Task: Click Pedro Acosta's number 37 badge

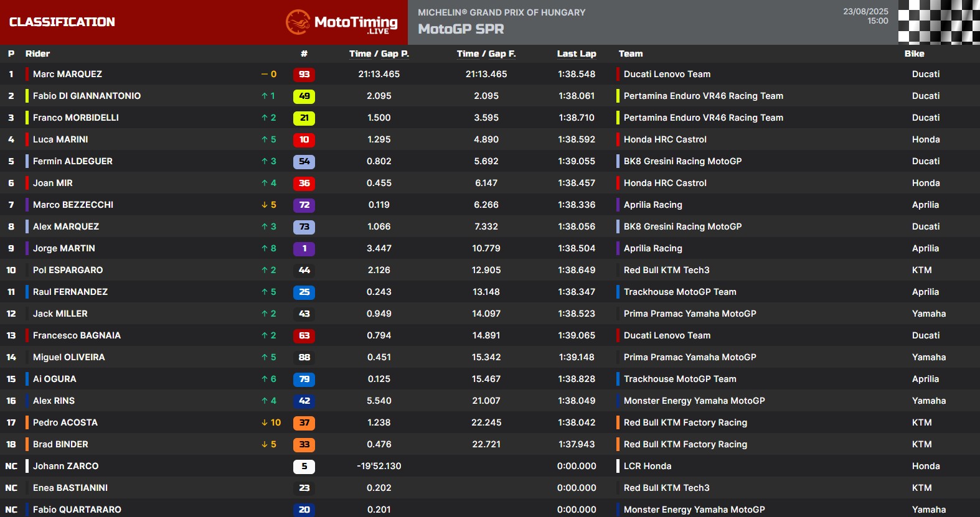Action: (304, 423)
